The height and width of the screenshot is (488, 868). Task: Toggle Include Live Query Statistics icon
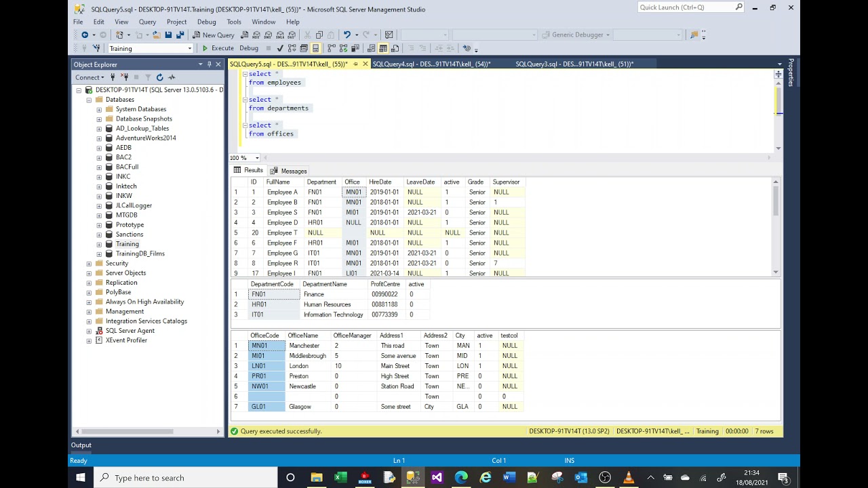pos(343,48)
